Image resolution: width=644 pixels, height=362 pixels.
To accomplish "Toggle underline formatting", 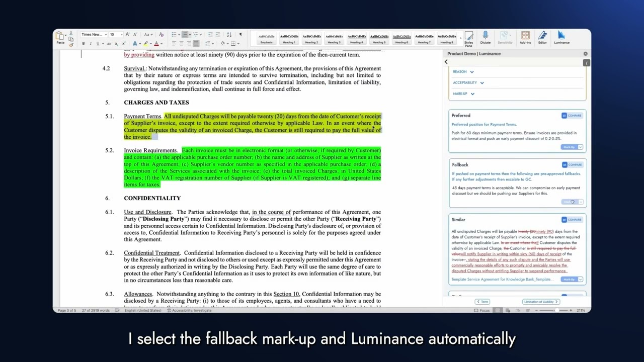I will (x=98, y=44).
